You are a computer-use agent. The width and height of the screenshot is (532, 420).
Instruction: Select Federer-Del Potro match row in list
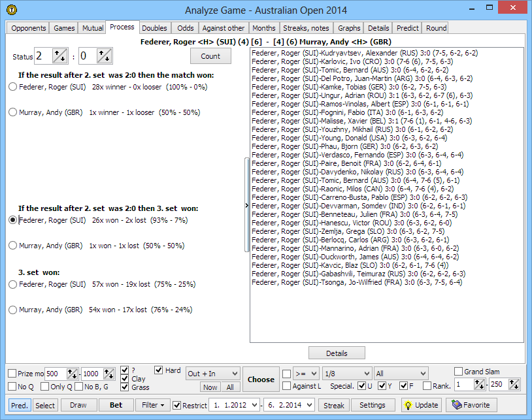[362, 78]
